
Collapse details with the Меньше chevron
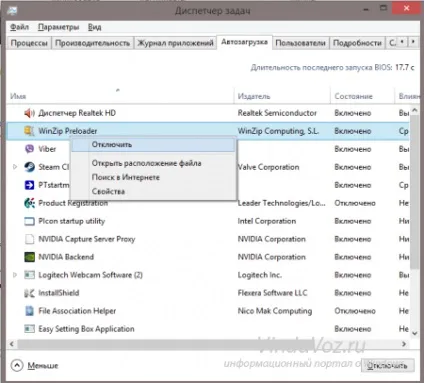point(17,365)
